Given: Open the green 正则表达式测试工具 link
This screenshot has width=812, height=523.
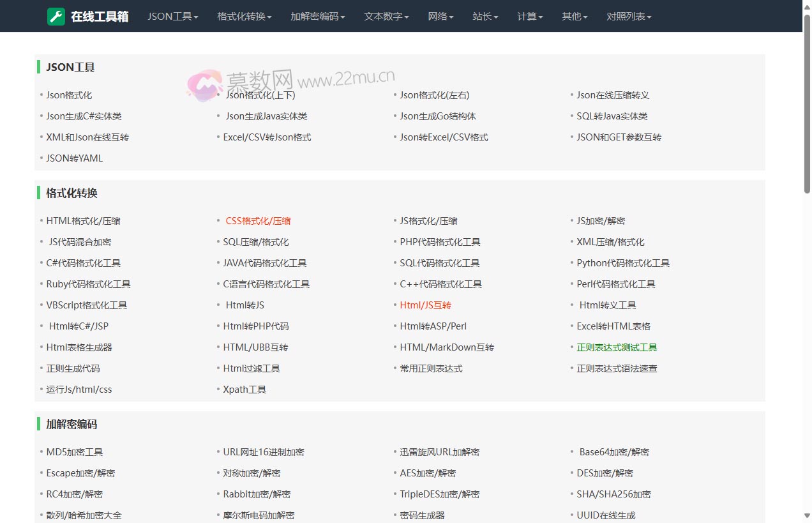Looking at the screenshot, I should pos(617,347).
